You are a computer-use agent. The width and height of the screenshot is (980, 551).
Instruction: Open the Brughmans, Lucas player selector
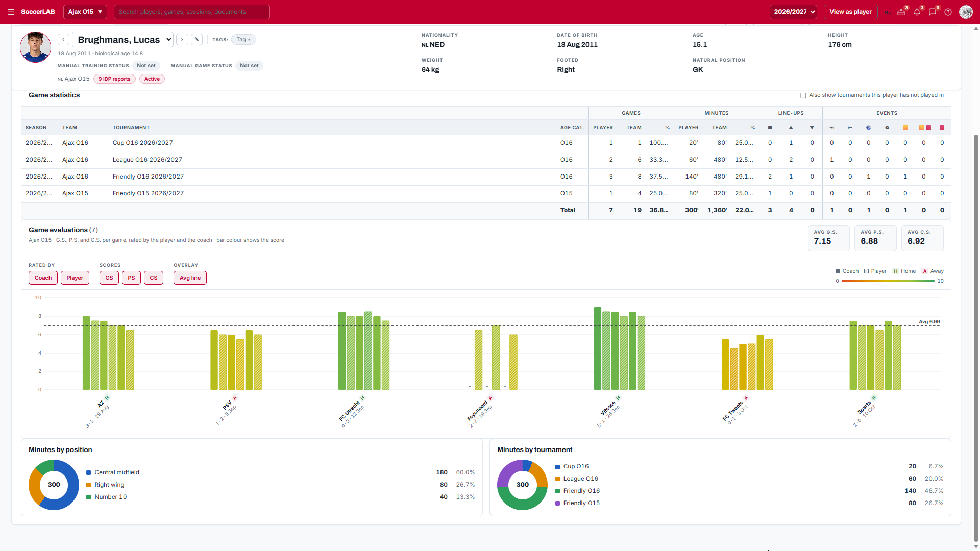(x=123, y=39)
